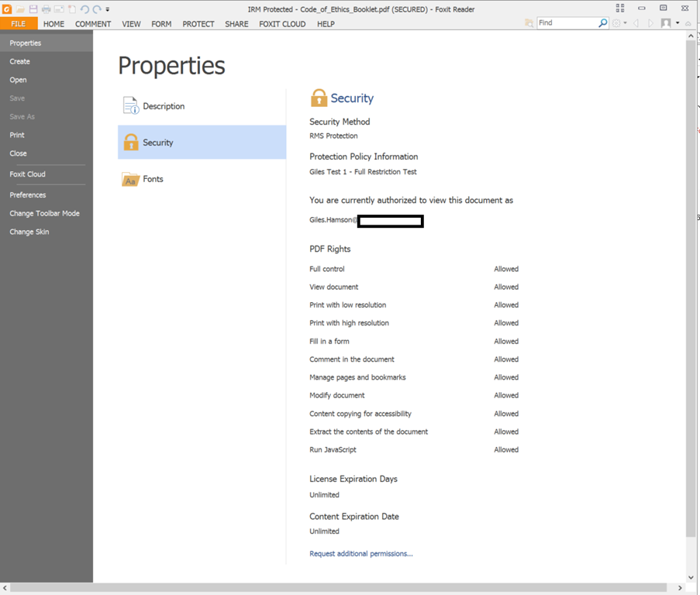
Task: Select the Fonts properties section
Action: click(153, 179)
